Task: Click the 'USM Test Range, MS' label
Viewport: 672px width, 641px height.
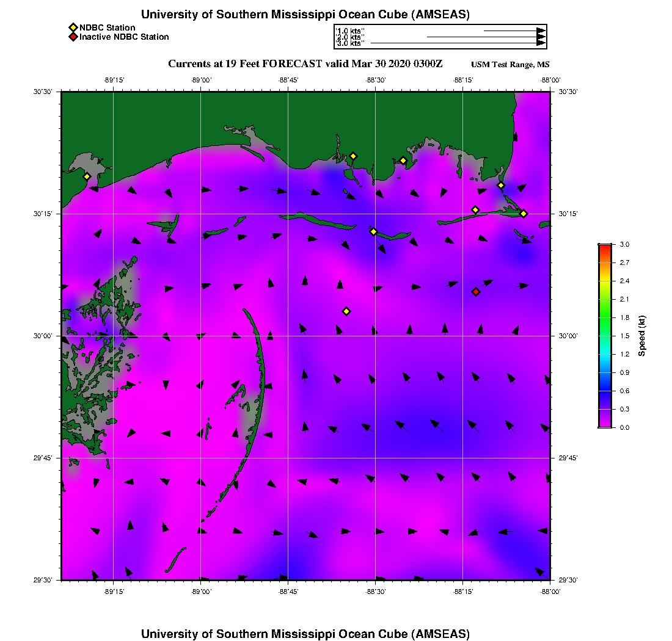Action: [x=510, y=65]
